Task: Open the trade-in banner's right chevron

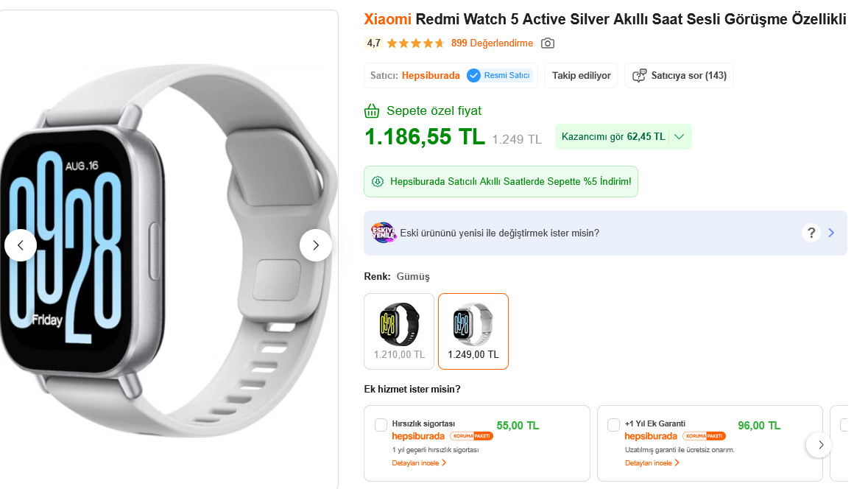Action: tap(832, 233)
